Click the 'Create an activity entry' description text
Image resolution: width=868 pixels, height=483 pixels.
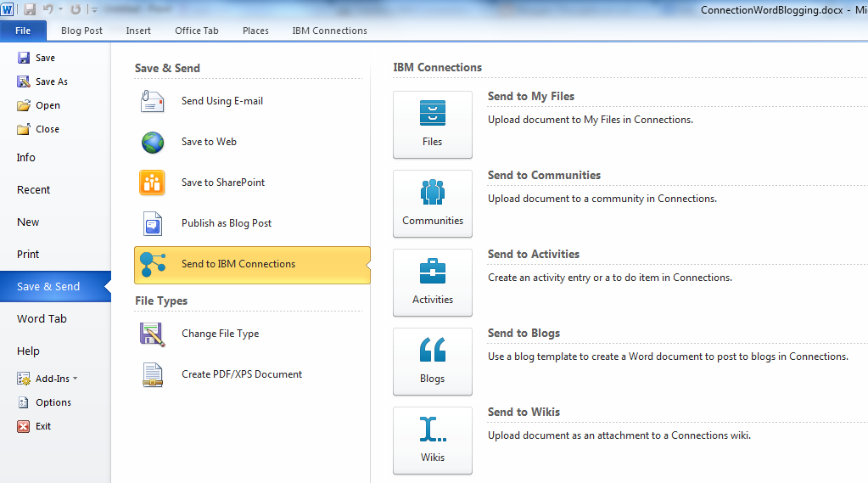click(610, 278)
